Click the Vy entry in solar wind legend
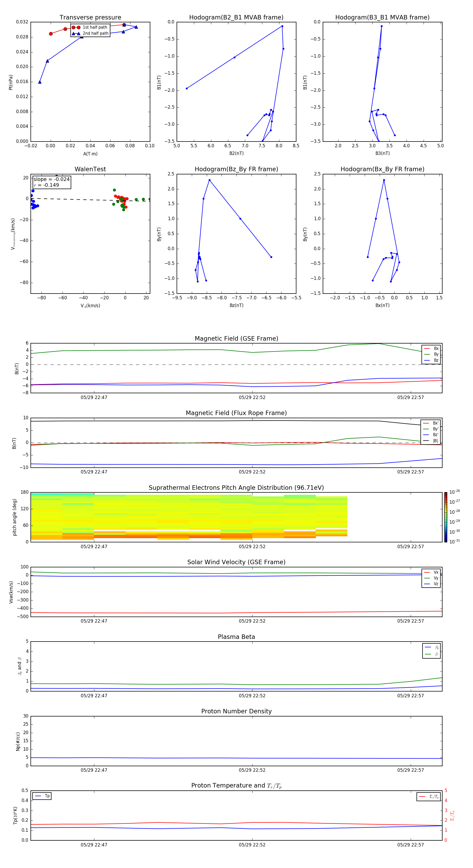 point(431,578)
